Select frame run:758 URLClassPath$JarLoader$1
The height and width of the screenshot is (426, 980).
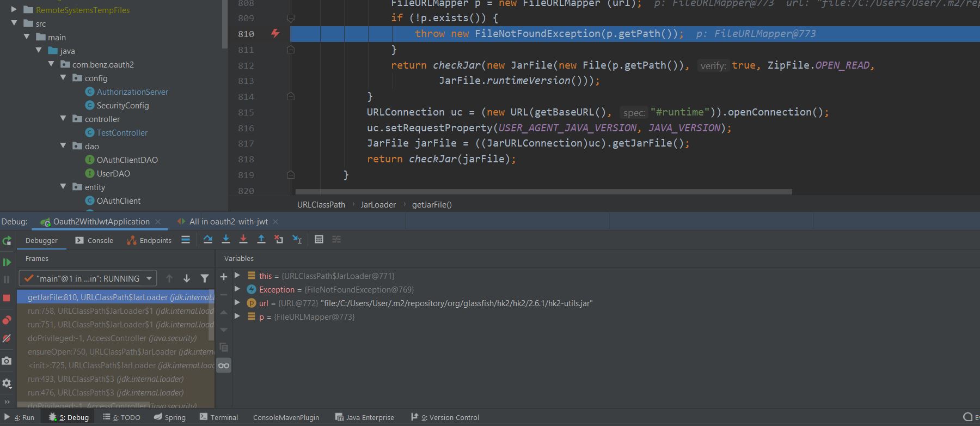pos(115,311)
